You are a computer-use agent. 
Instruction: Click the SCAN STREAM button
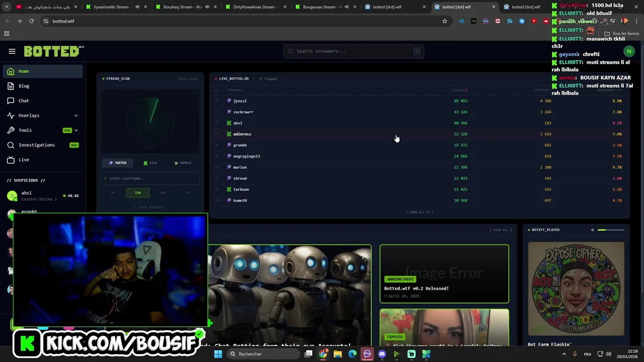coord(150,207)
